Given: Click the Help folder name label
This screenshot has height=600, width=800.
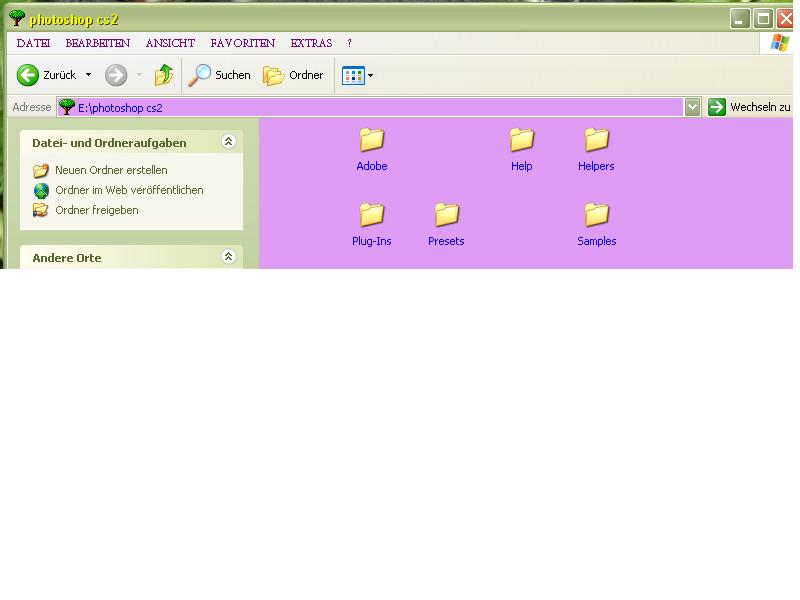Looking at the screenshot, I should 521,166.
